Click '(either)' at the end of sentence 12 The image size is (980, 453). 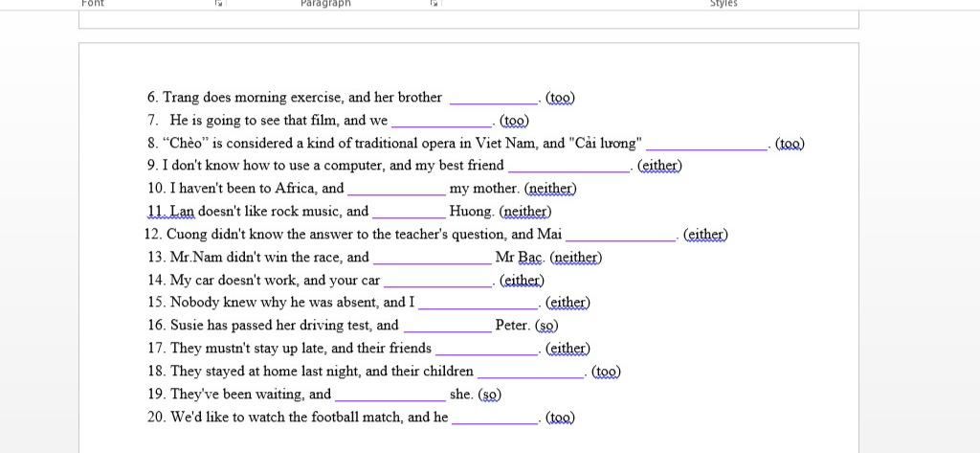705,235
